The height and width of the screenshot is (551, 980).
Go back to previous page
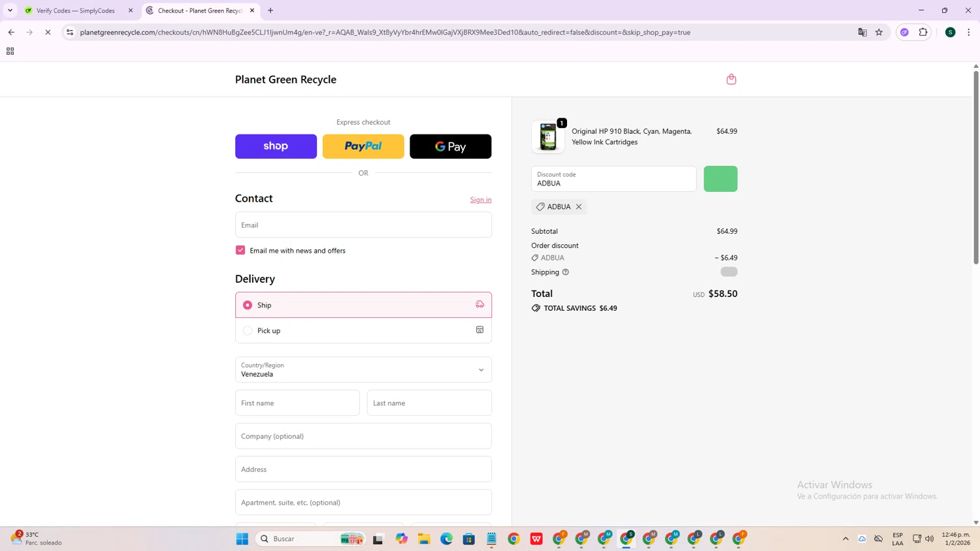[11, 32]
